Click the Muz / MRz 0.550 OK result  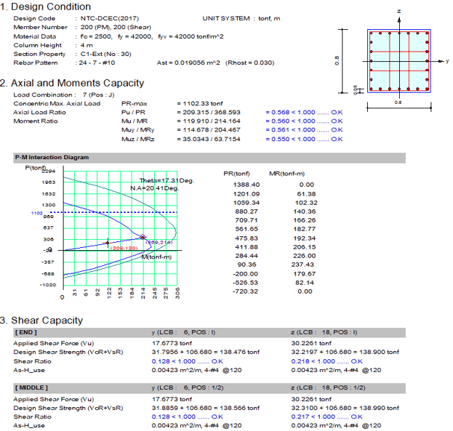[x=304, y=139]
